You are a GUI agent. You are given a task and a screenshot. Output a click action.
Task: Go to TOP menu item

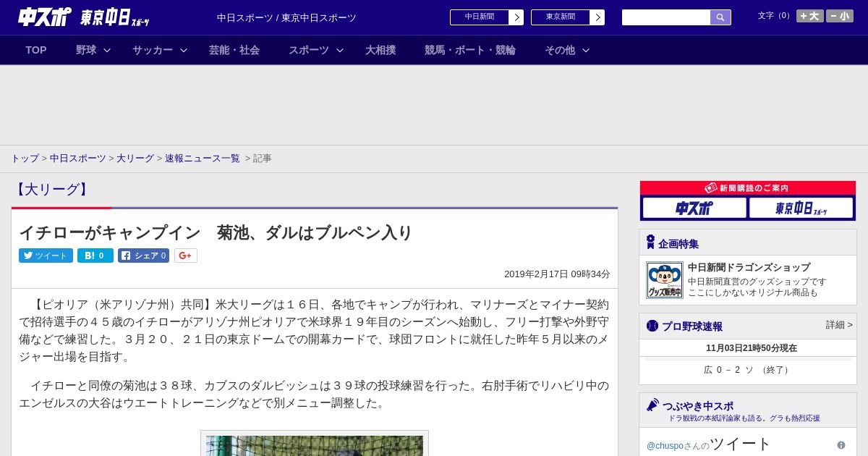pos(36,50)
